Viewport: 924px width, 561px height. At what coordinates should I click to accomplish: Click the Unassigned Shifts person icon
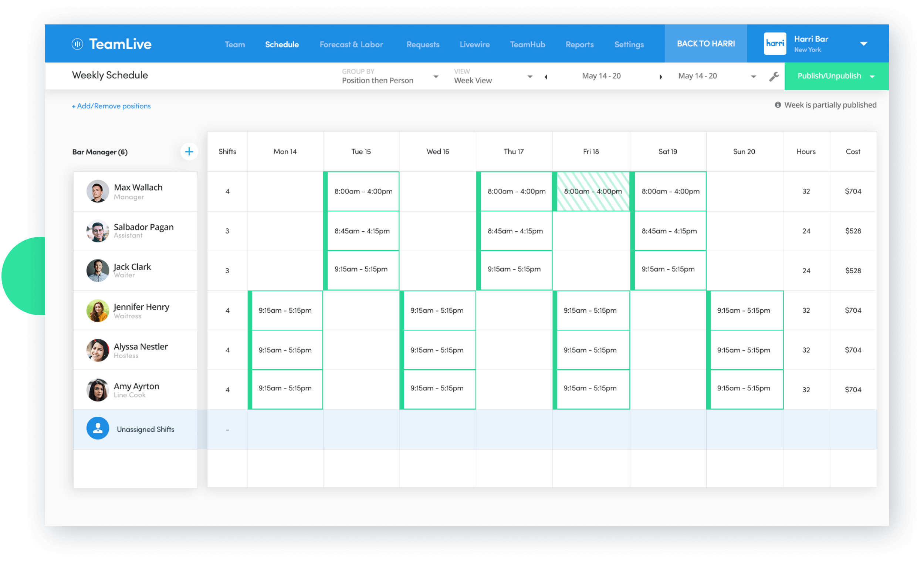pos(98,429)
